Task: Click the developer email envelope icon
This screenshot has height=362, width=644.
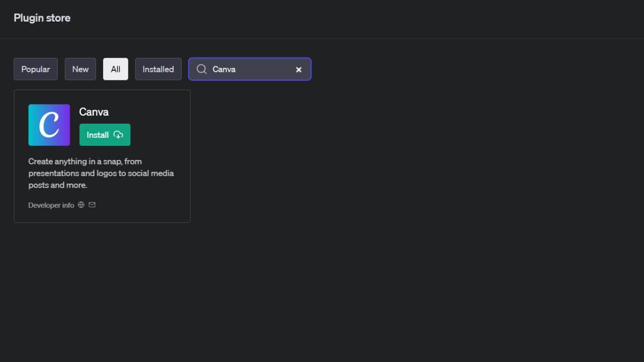Action: coord(92,205)
